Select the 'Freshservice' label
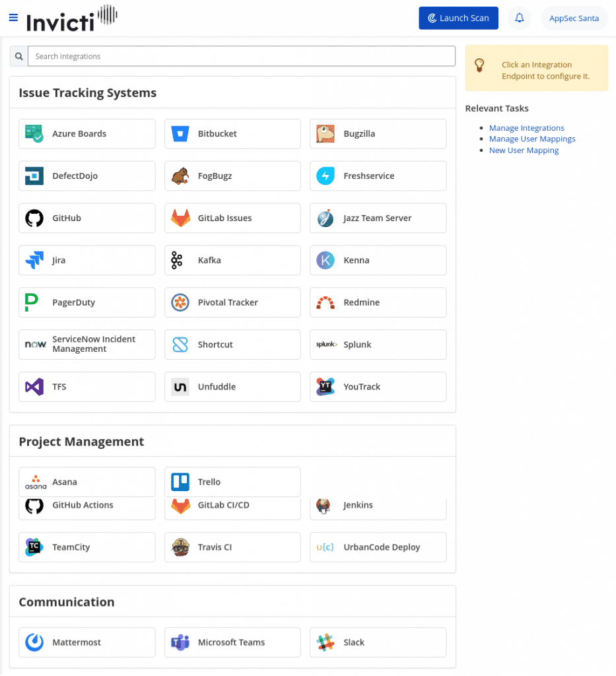This screenshot has height=676, width=616. tap(368, 176)
